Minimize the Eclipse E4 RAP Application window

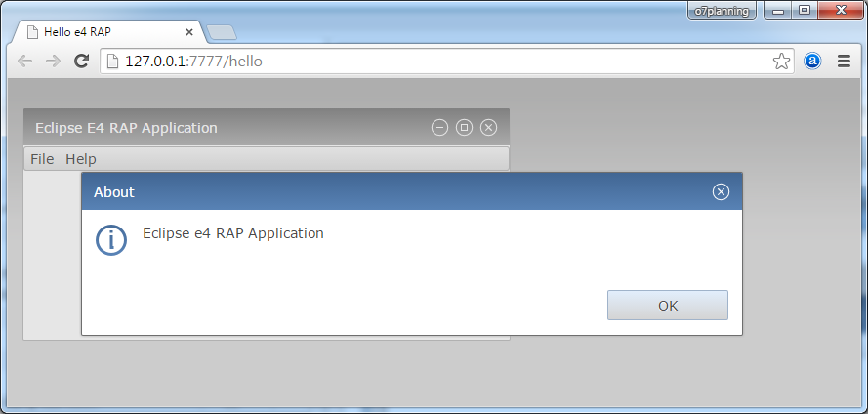439,128
